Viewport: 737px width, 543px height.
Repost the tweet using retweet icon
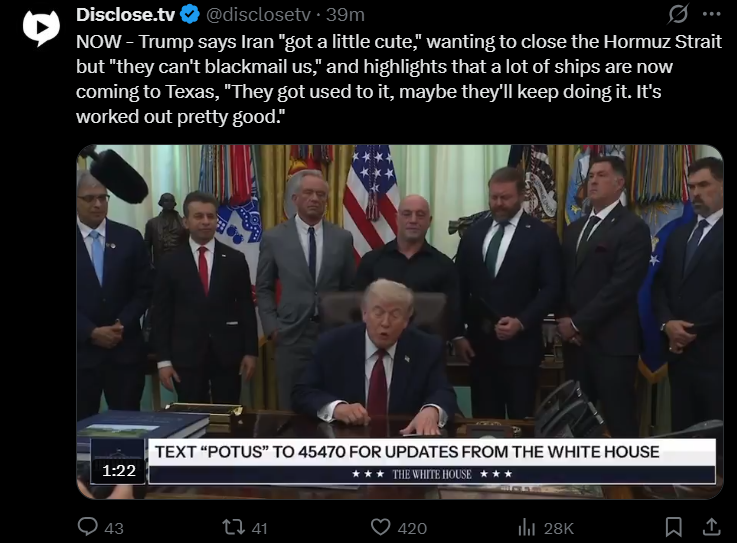coord(234,527)
